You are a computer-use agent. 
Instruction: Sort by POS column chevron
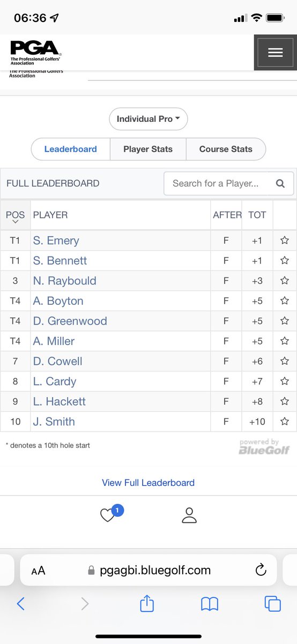(x=15, y=221)
